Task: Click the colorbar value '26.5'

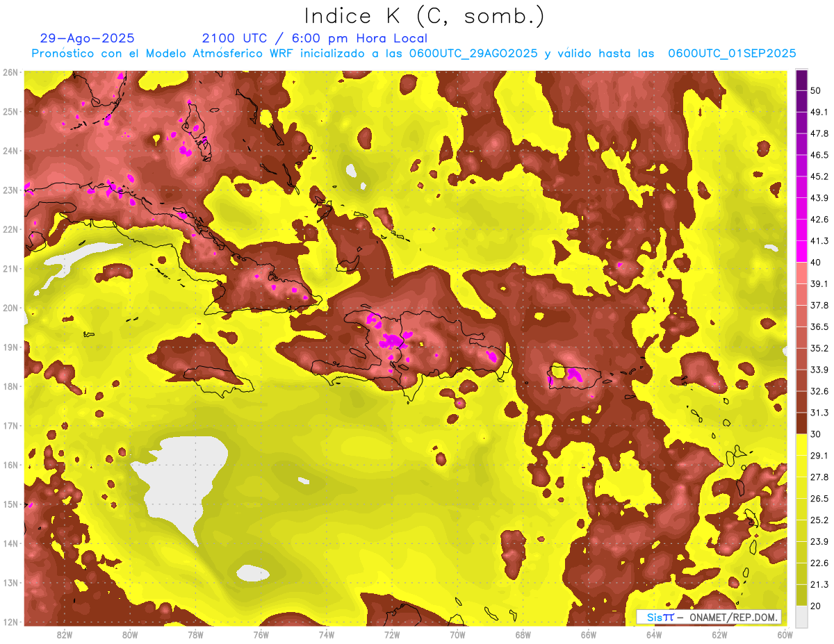Action: coord(819,499)
